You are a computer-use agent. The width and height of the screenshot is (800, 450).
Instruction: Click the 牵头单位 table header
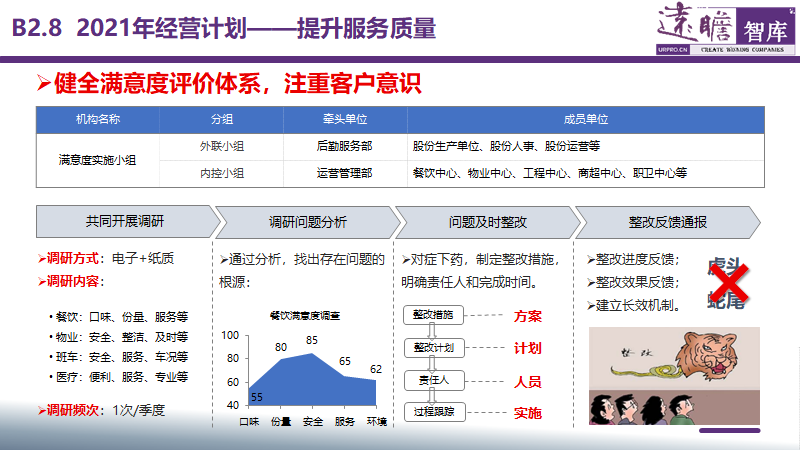pos(345,119)
